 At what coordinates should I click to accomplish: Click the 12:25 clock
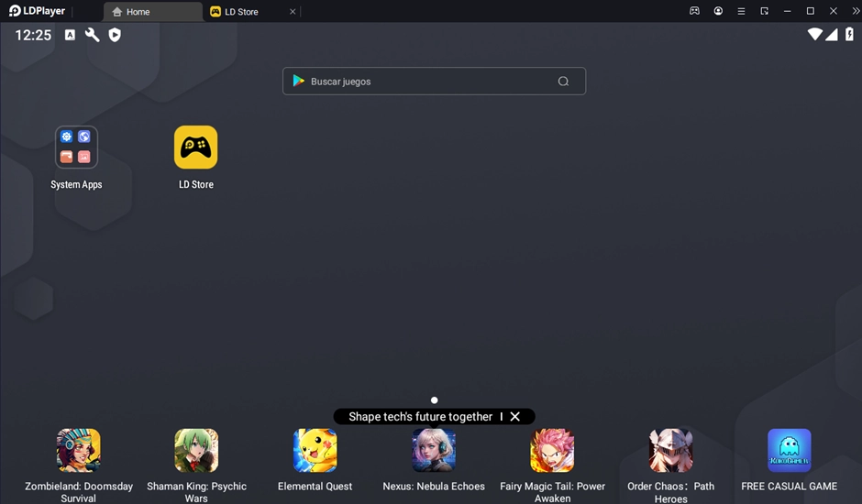(x=33, y=35)
